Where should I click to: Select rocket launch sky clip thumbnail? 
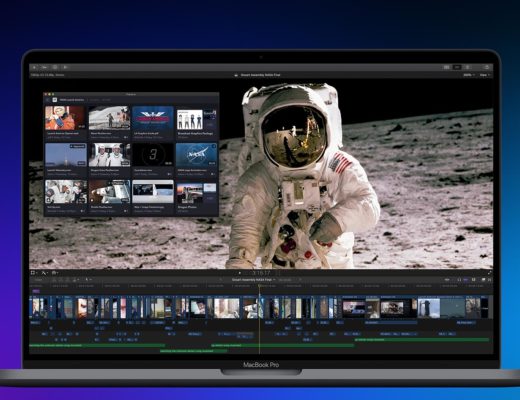[66, 155]
